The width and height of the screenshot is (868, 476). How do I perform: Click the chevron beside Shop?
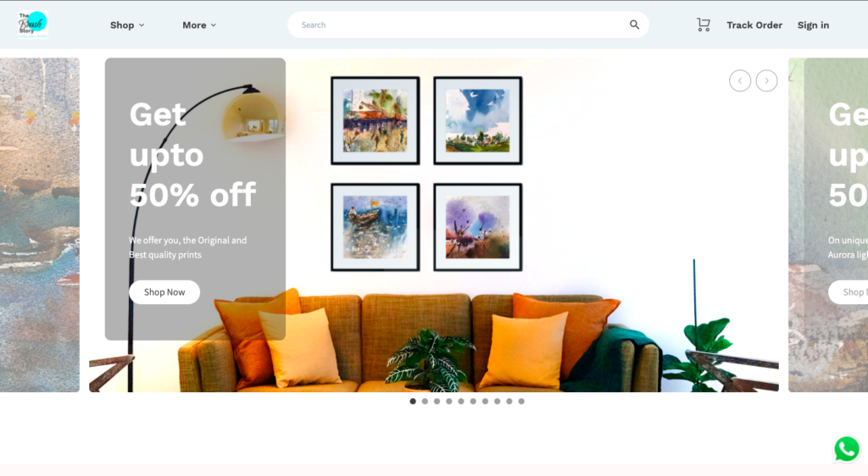[x=142, y=25]
